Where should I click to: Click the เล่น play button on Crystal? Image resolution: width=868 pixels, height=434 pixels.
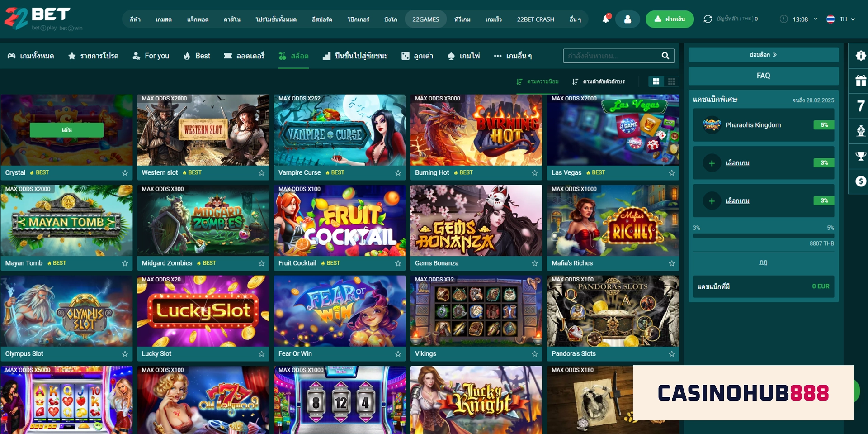point(66,130)
